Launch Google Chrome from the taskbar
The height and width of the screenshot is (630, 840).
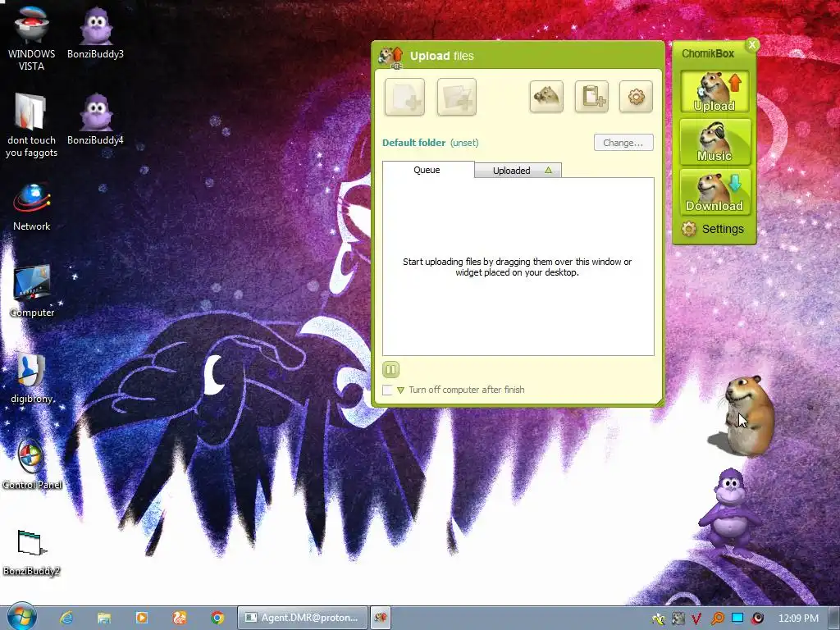217,618
